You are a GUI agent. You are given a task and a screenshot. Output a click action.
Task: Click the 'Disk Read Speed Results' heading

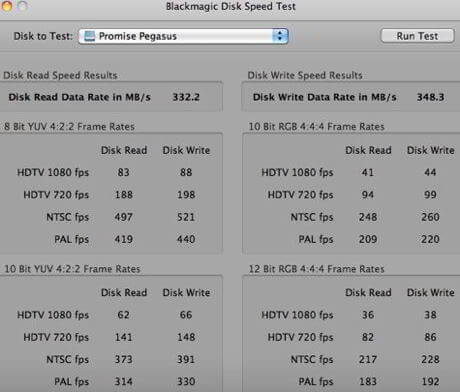60,75
